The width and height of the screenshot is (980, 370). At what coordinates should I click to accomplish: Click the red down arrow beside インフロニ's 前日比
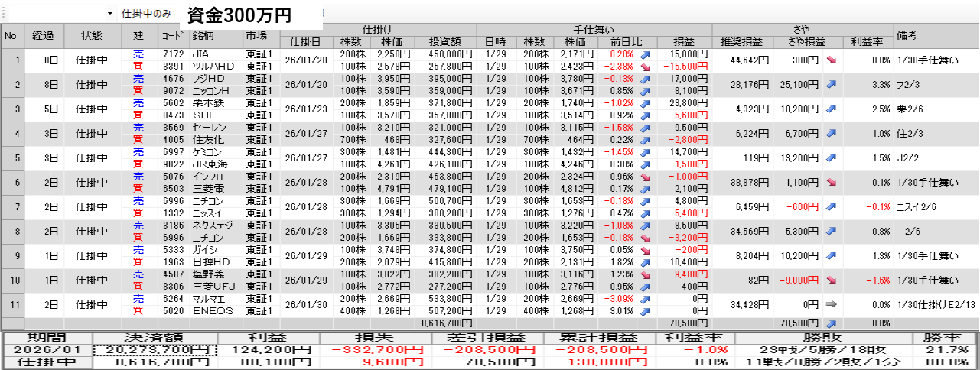(x=645, y=177)
